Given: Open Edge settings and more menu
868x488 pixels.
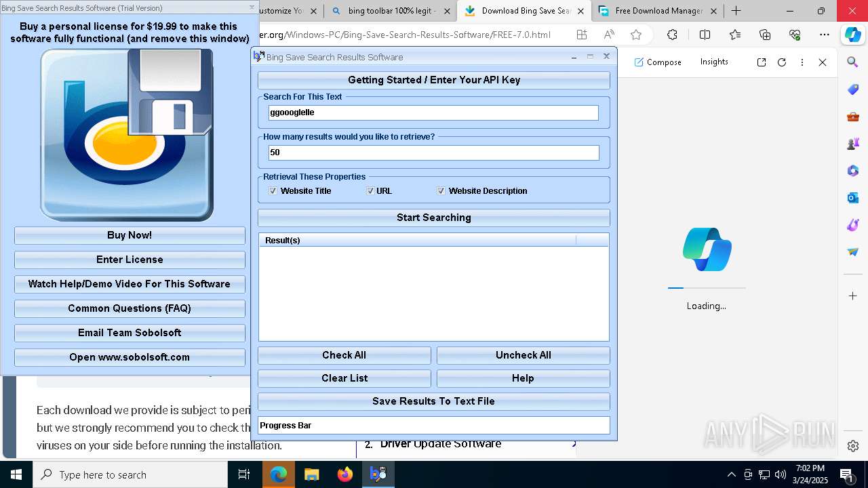Looking at the screenshot, I should [825, 35].
